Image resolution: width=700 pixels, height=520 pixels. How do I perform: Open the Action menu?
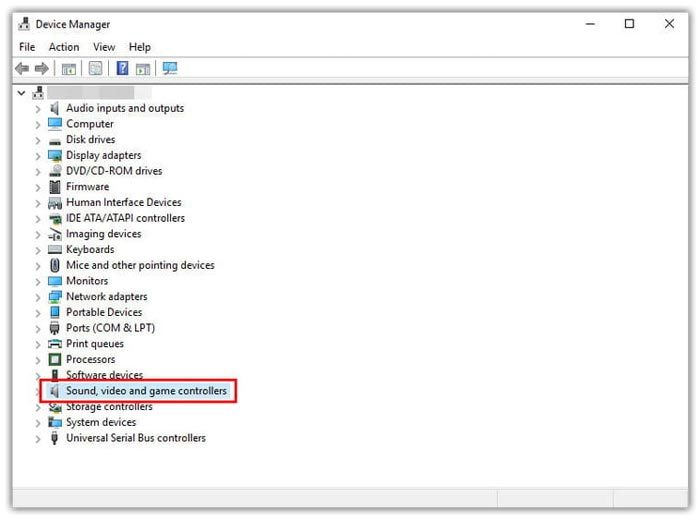(x=64, y=47)
